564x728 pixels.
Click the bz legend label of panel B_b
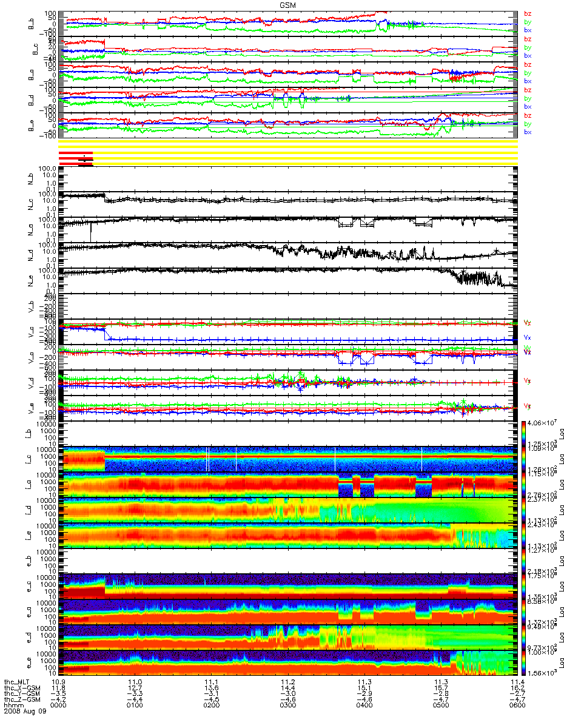pyautogui.click(x=528, y=13)
